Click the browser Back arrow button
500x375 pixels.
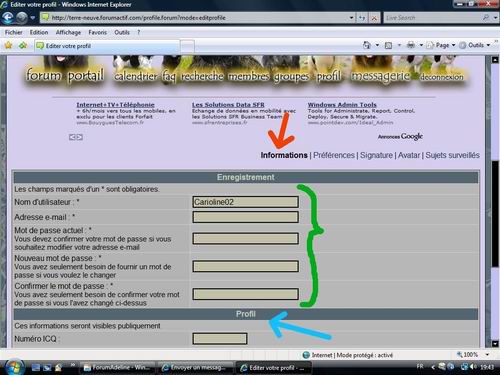point(8,18)
